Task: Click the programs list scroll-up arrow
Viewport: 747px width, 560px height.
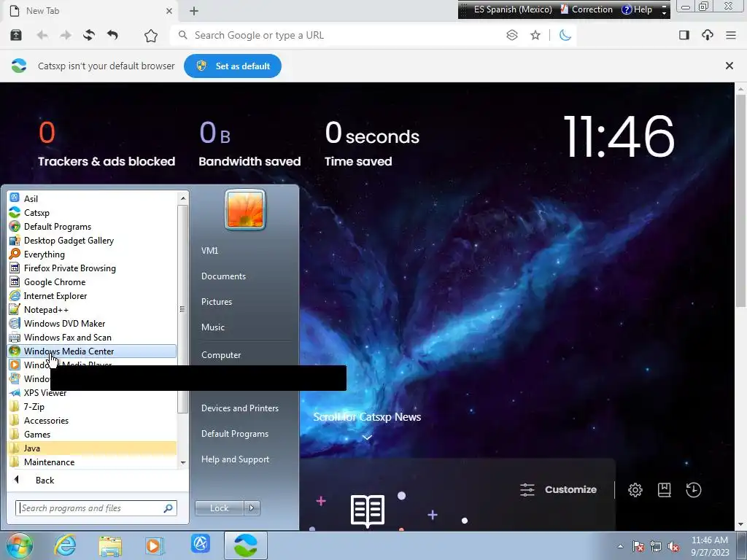Action: point(183,198)
